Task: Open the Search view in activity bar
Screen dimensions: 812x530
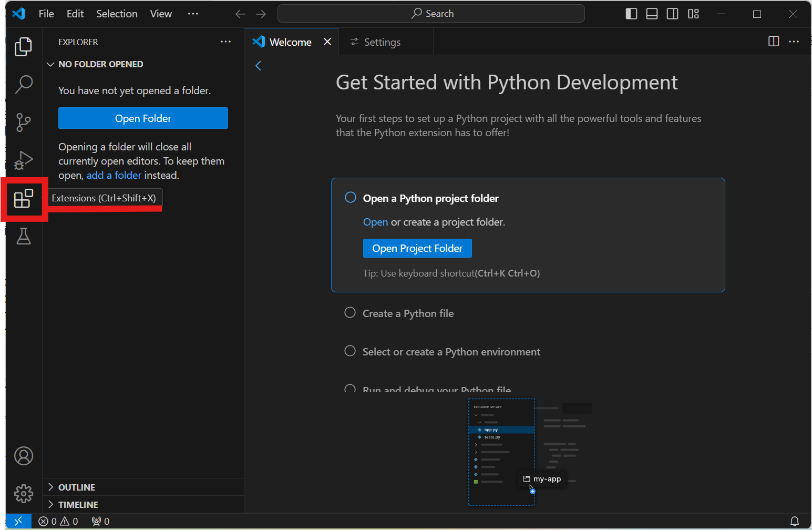Action: point(23,84)
